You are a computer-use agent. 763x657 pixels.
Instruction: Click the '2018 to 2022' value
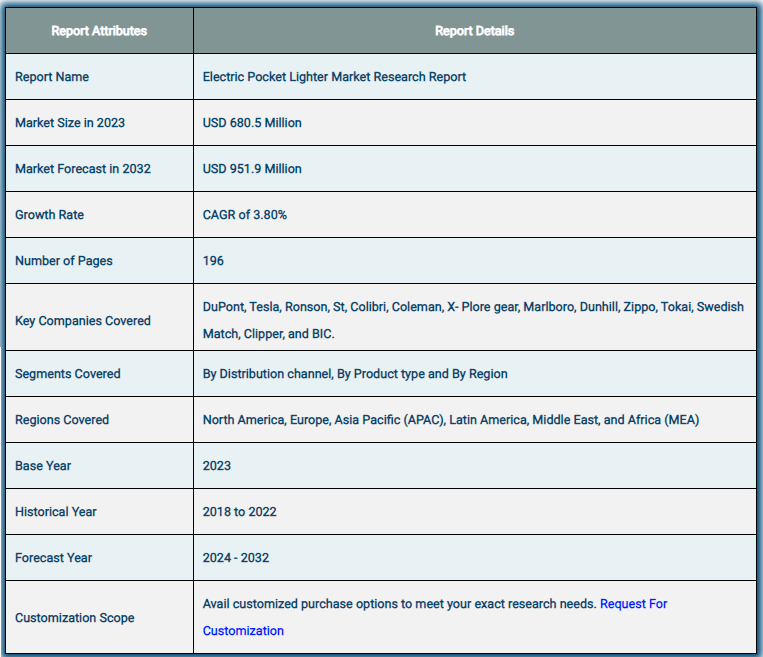click(239, 512)
